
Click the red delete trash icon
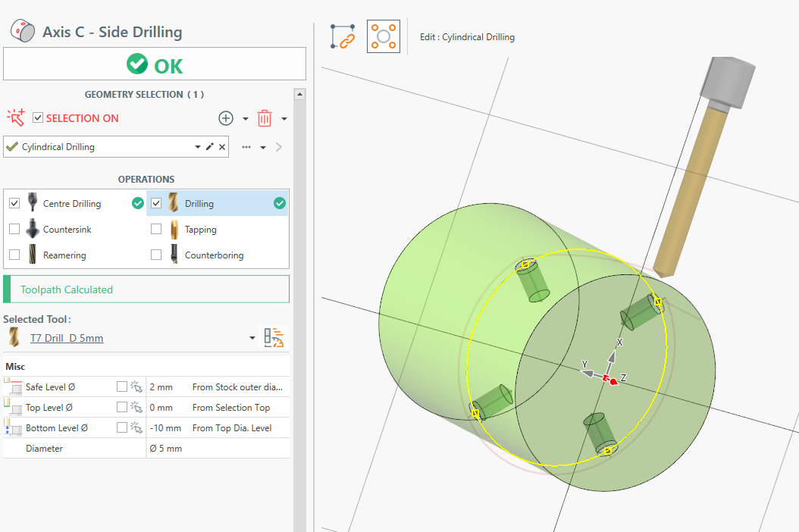click(265, 118)
